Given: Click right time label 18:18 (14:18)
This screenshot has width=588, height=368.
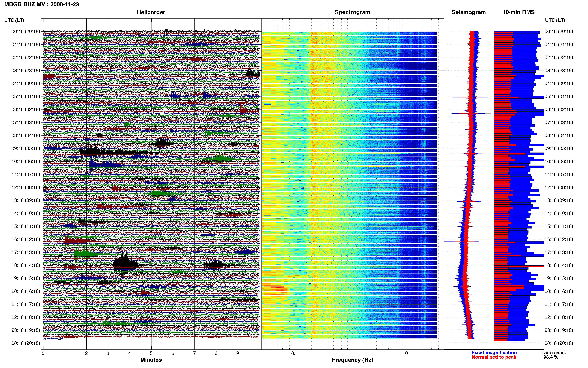Looking at the screenshot, I should tap(559, 265).
